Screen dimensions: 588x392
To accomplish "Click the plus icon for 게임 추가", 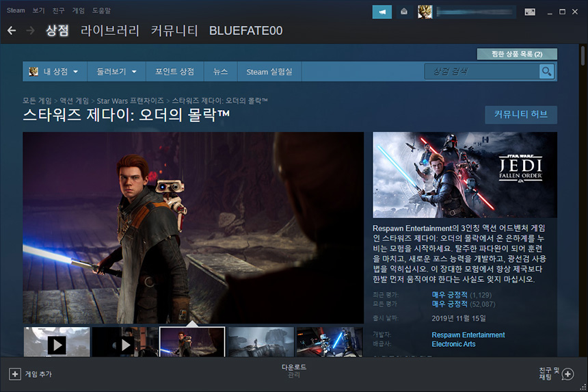I will [15, 374].
